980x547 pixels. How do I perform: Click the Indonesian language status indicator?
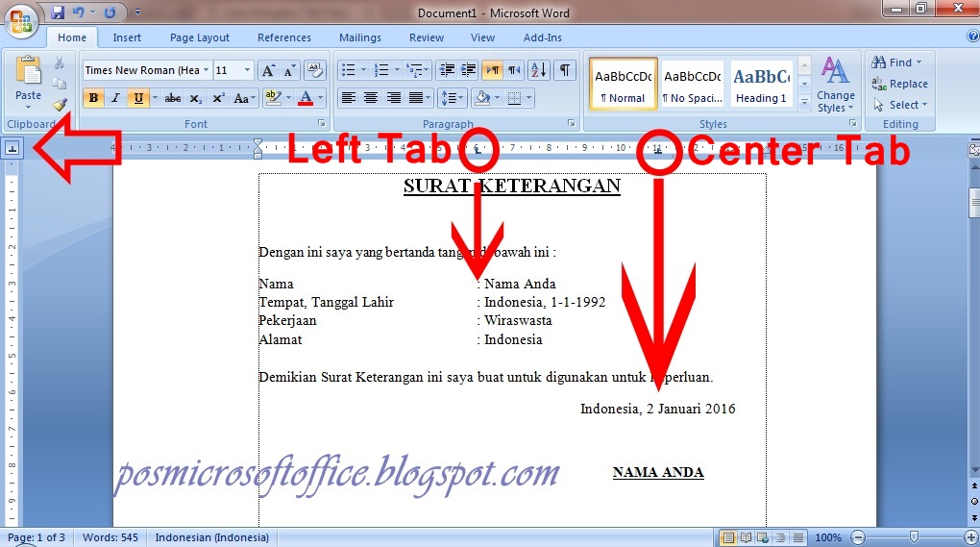pyautogui.click(x=212, y=537)
